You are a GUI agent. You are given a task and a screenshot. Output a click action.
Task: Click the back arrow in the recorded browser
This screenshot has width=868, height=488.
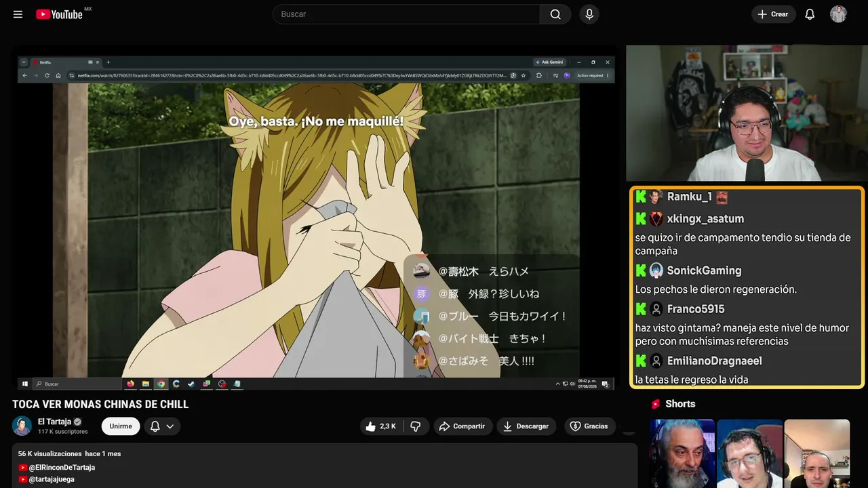click(x=25, y=75)
